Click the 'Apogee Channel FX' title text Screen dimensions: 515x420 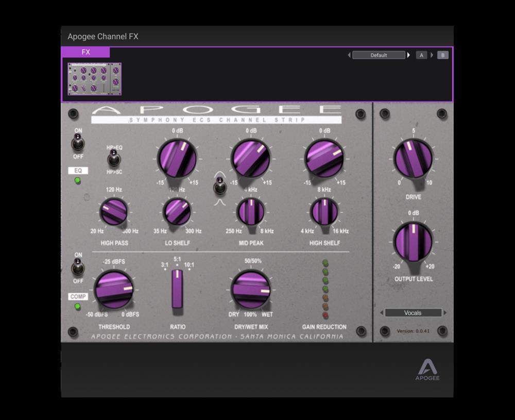coord(103,37)
